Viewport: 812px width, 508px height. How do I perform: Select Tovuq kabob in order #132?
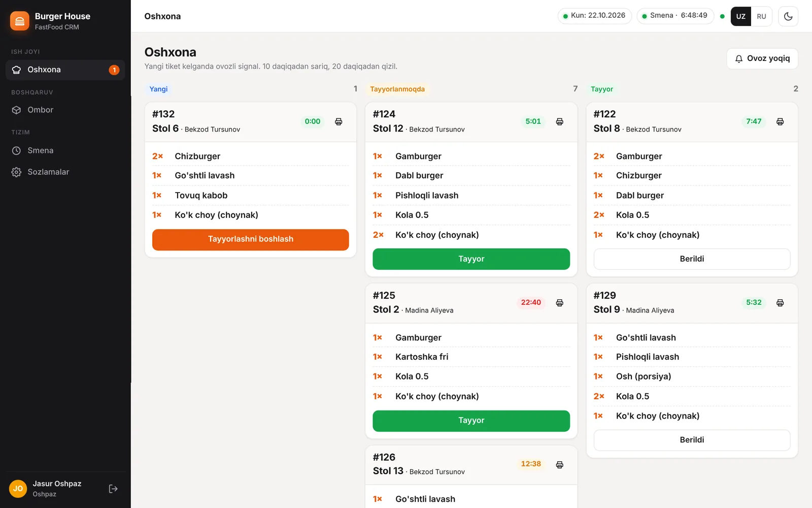pos(251,196)
